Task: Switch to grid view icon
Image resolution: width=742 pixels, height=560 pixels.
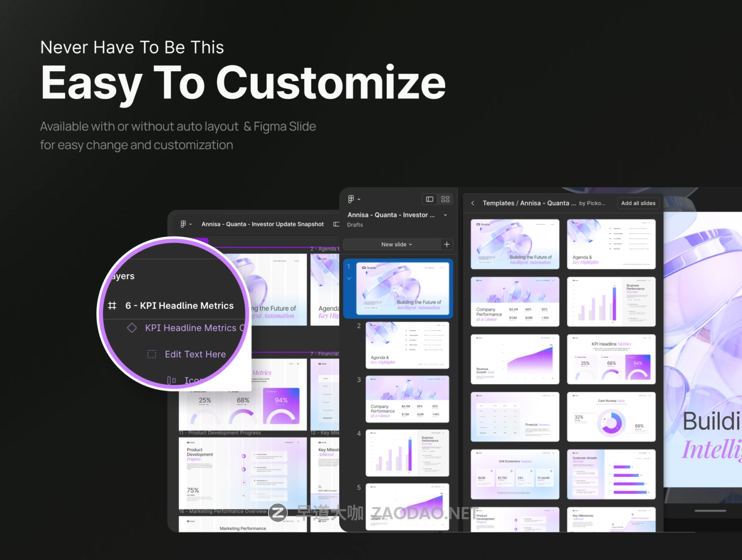Action: point(445,199)
